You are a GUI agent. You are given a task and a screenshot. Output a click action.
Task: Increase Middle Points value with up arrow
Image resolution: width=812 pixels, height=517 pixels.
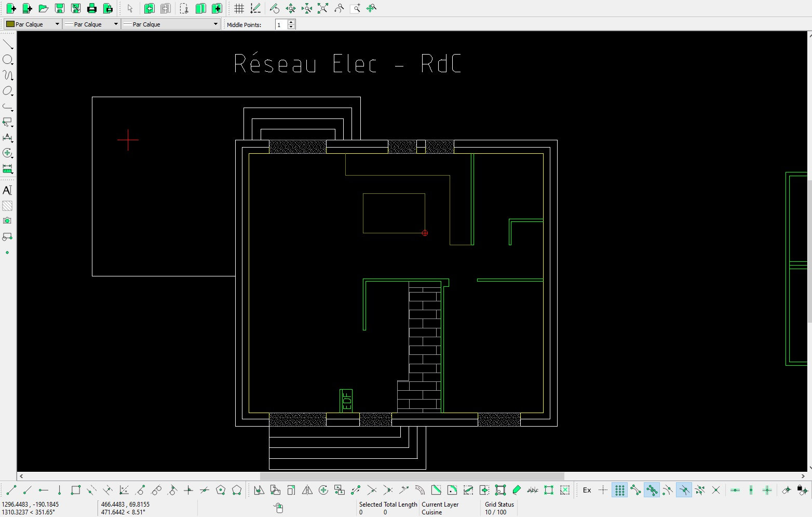point(291,22)
